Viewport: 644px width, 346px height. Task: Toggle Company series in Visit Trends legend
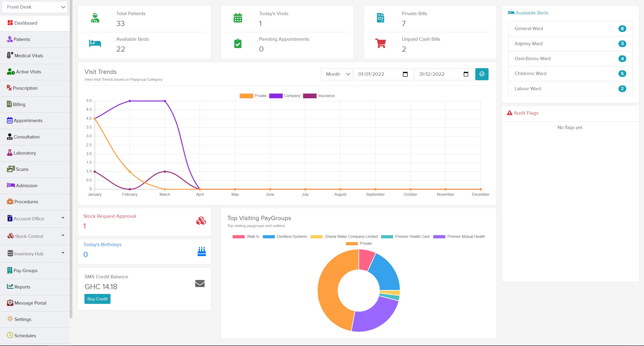pyautogui.click(x=284, y=96)
